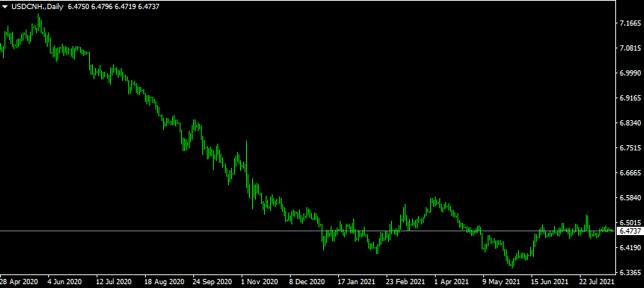Select the current price label 6.4737
Screen dimensions: 644x288
click(630, 231)
